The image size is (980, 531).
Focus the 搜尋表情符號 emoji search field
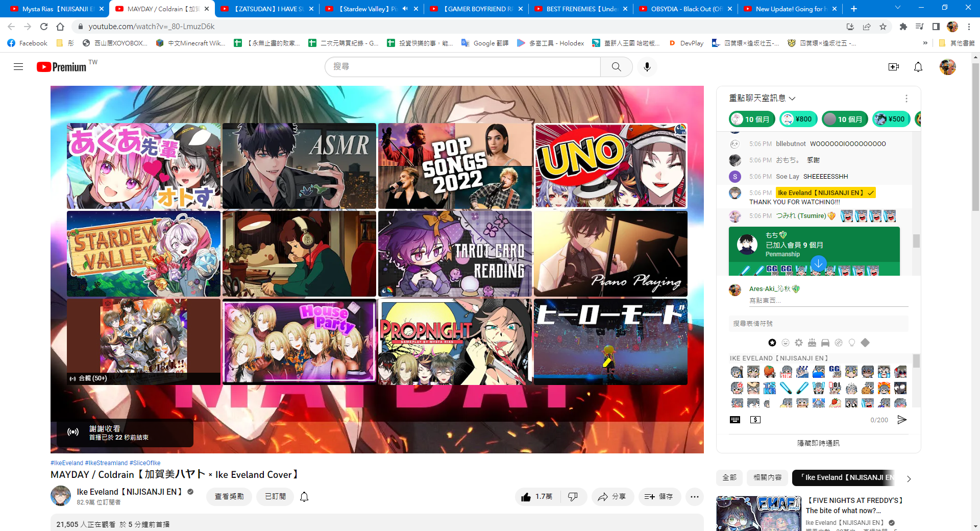(x=818, y=323)
